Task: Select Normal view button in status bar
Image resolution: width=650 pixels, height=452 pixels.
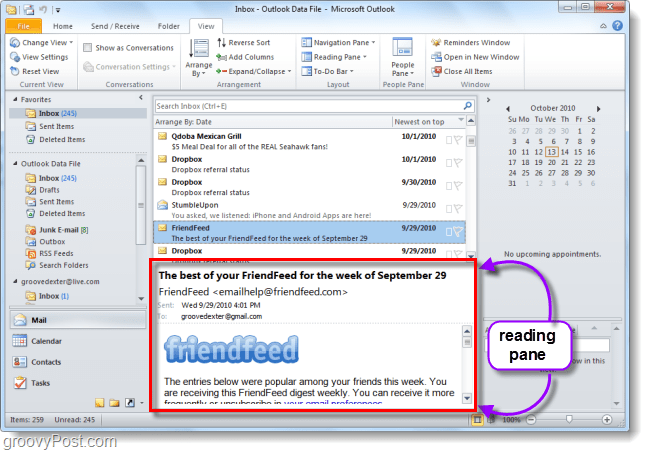Action: pyautogui.click(x=477, y=420)
